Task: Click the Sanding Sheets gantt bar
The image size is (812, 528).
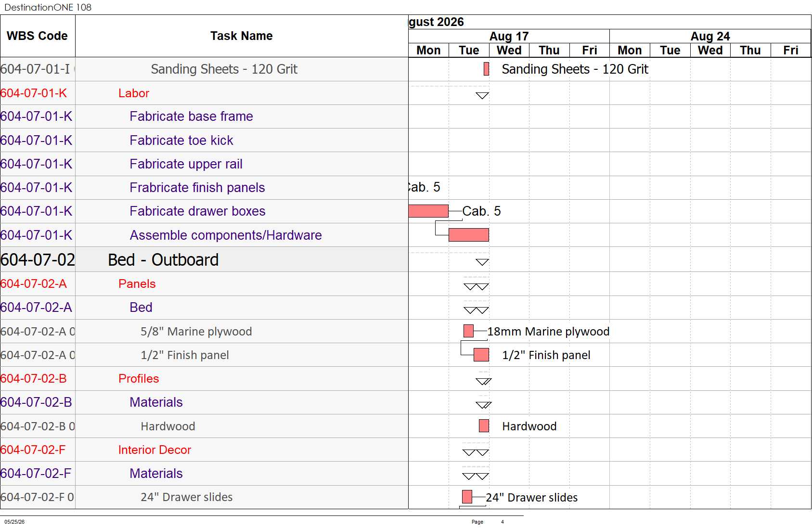Action: tap(486, 69)
